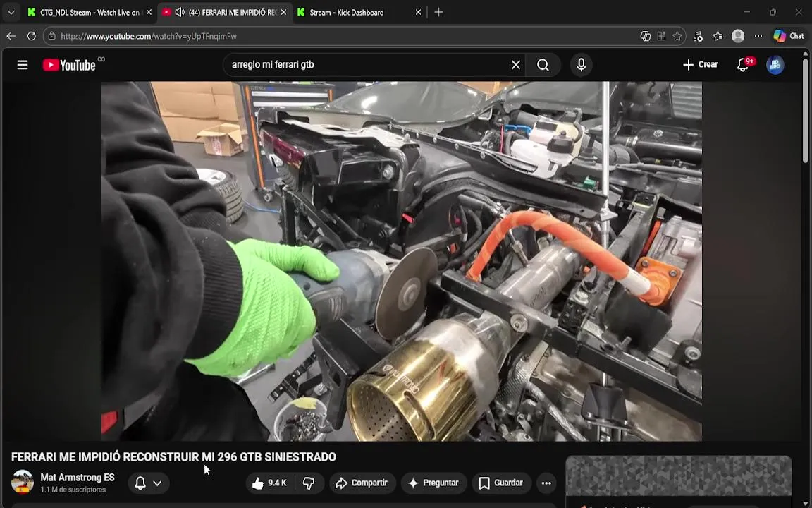Screen dimensions: 812x508
Task: Open the recommended video thumbnail at right
Action: tap(678, 476)
